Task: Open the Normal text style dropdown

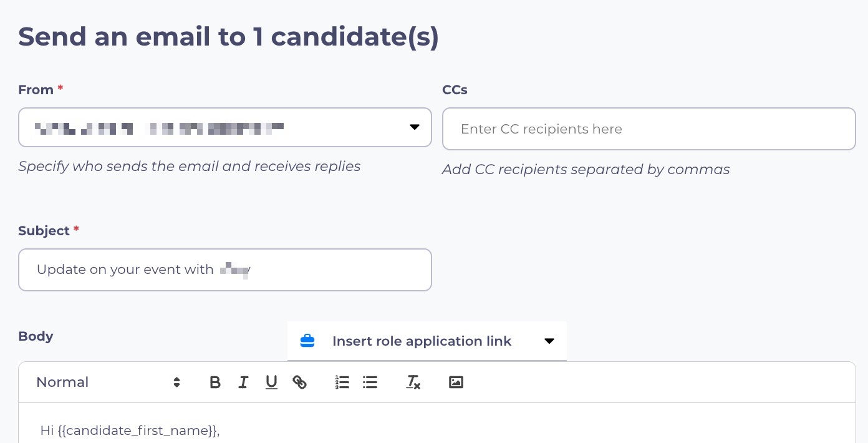Action: [x=108, y=382]
